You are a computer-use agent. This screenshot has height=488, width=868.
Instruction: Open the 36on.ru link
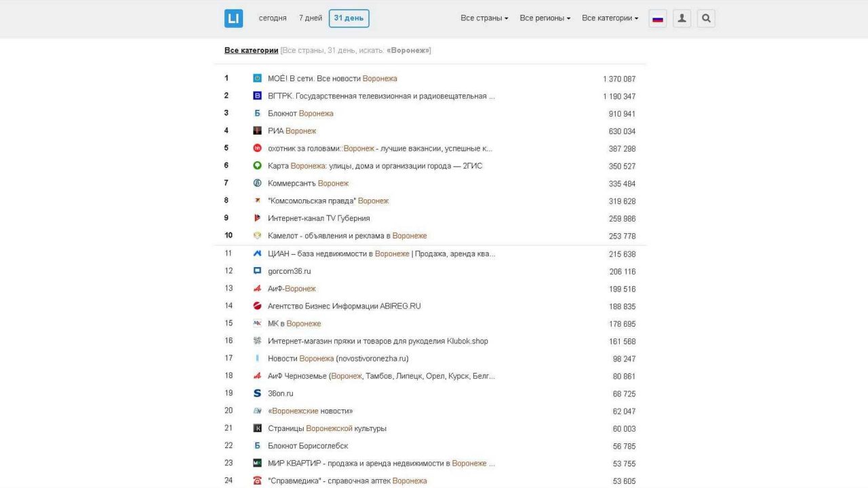(281, 393)
